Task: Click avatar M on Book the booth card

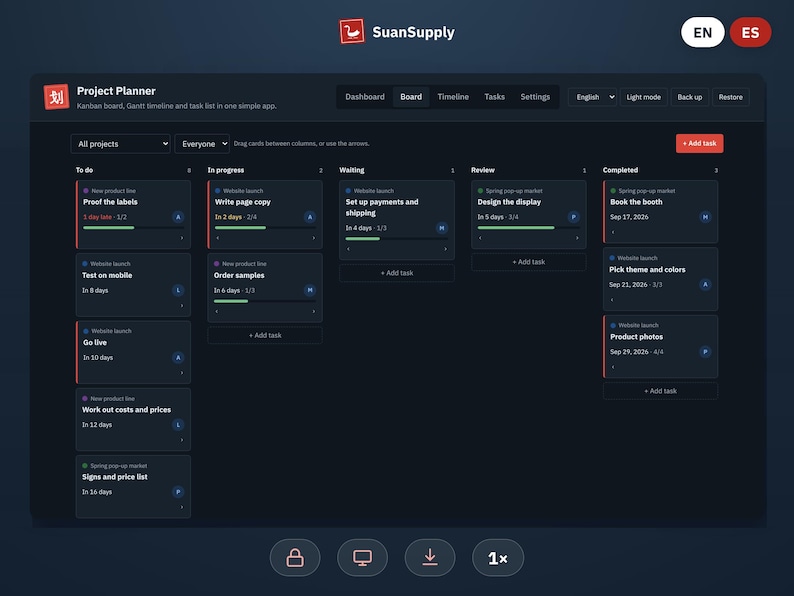Action: (705, 217)
